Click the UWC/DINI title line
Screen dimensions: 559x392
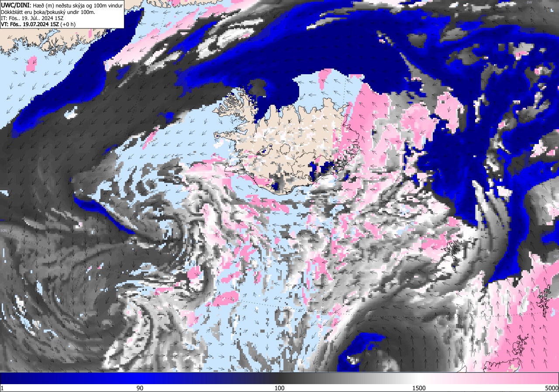pyautogui.click(x=62, y=5)
